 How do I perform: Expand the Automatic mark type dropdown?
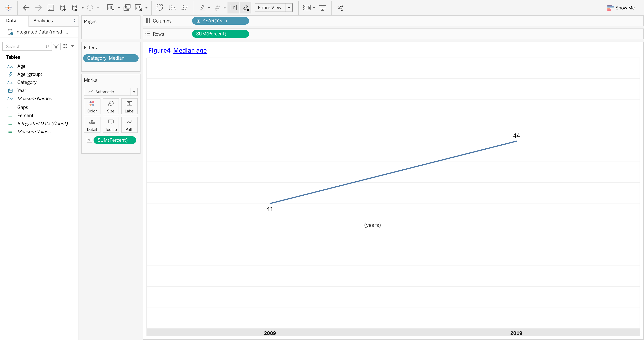point(134,92)
